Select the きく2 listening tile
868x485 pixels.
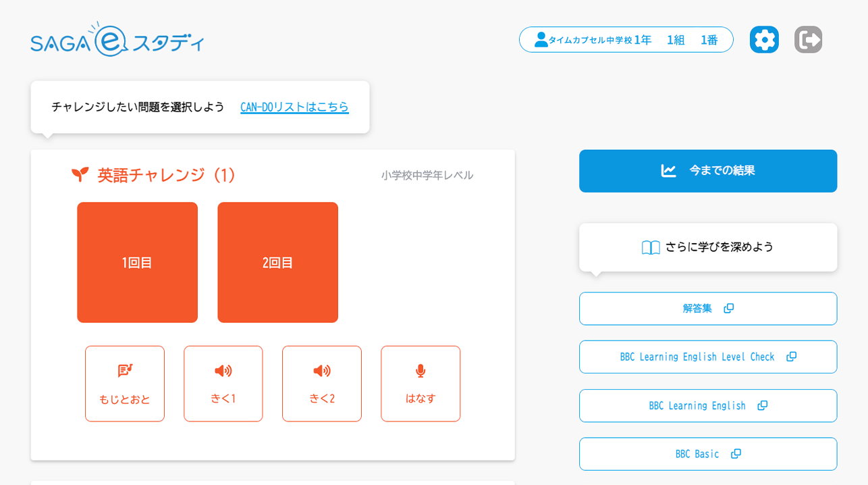coord(322,384)
